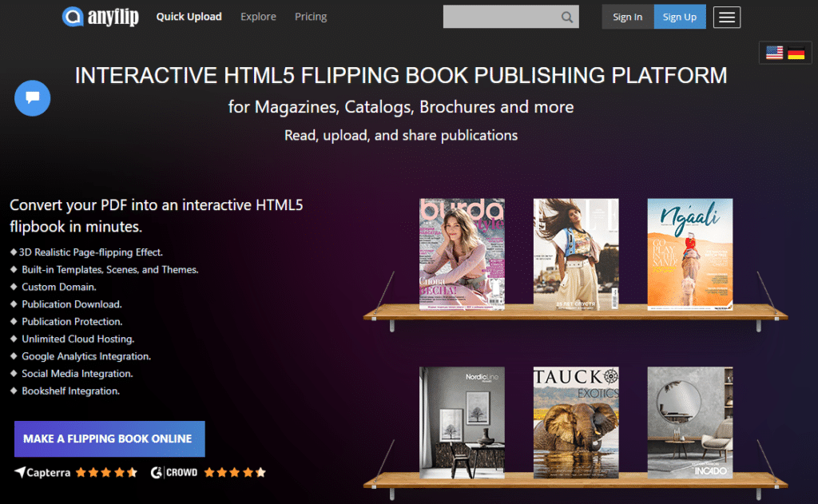Select the Explore menu item

258,16
